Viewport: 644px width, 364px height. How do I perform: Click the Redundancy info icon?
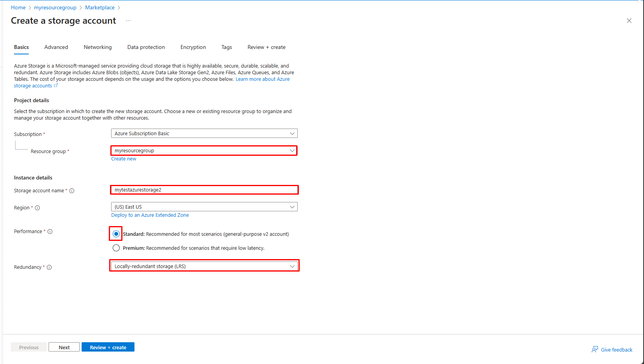[49, 267]
